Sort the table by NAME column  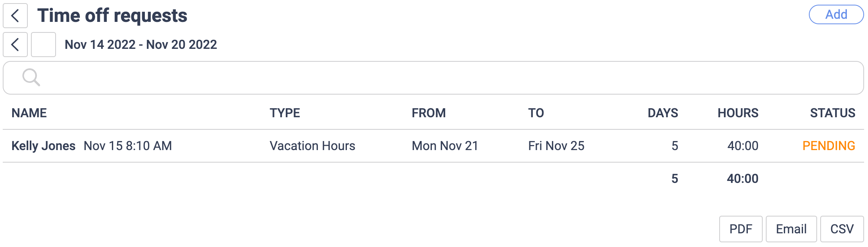29,113
